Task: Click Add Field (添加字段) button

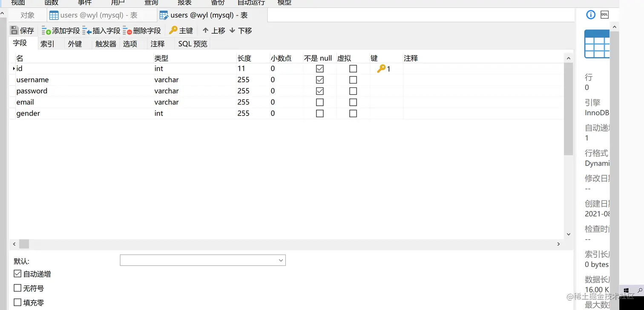Action: [61, 31]
